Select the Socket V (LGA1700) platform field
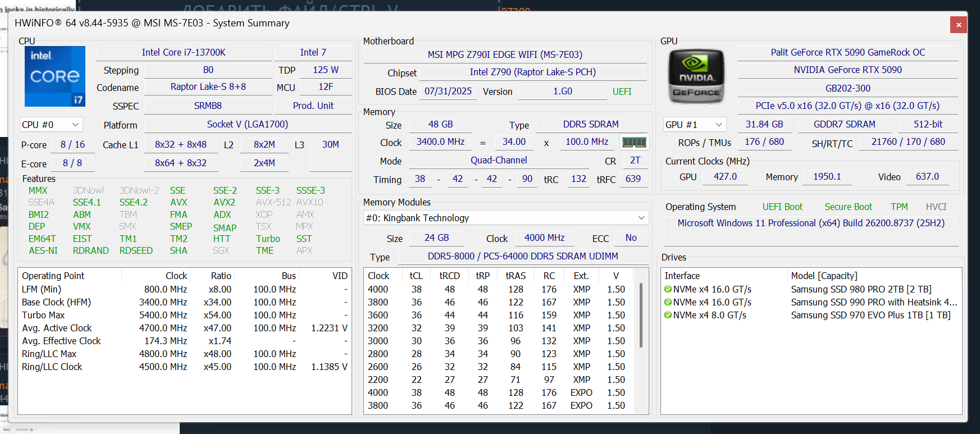The width and height of the screenshot is (980, 434). (x=248, y=125)
